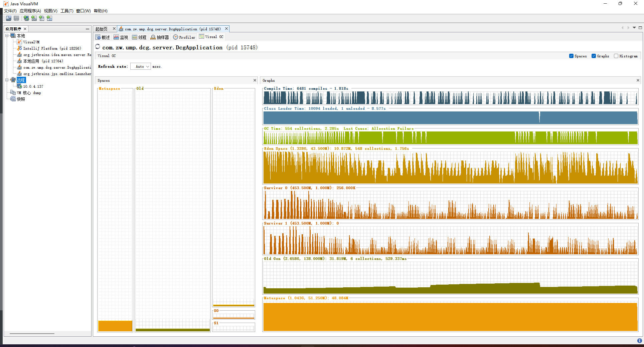Open the 文件(F) menu
Screen dimensions: 644x347
pyautogui.click(x=10, y=11)
